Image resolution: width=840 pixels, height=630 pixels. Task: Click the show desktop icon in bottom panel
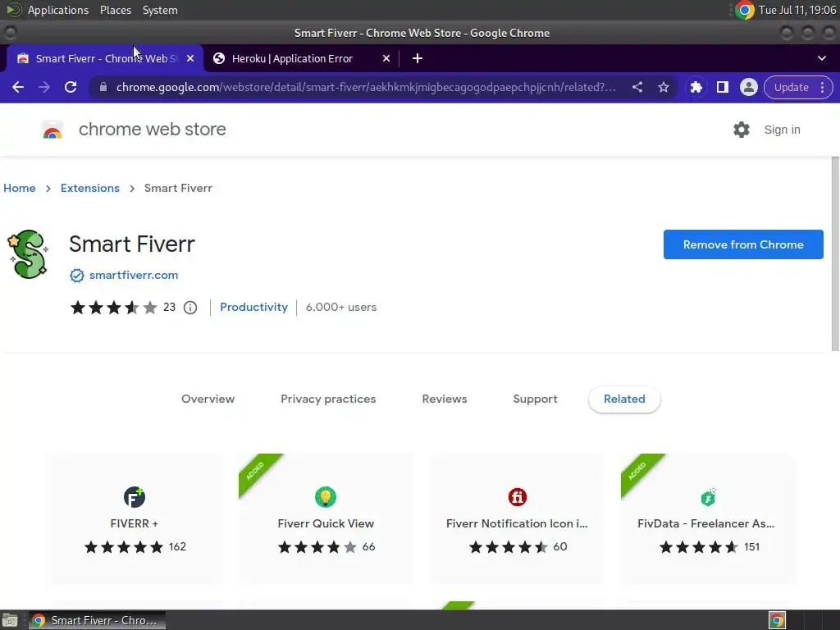[10, 621]
